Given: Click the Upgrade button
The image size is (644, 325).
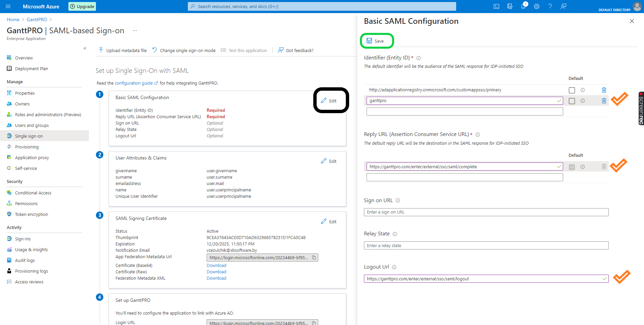Looking at the screenshot, I should coord(82,6).
